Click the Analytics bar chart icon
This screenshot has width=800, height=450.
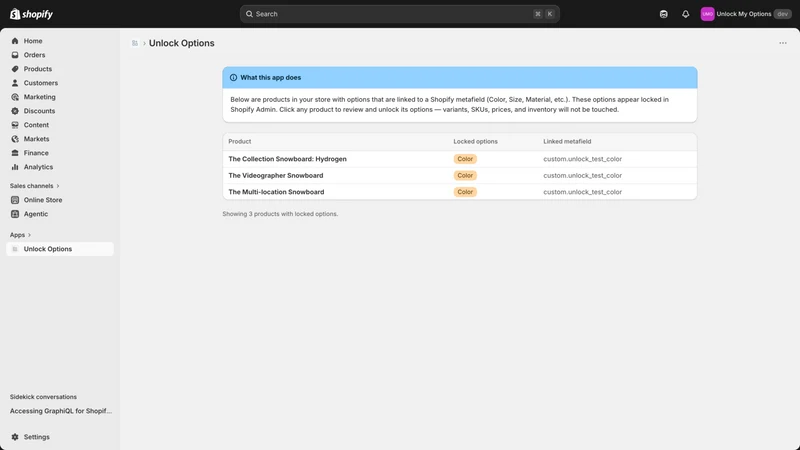click(15, 167)
